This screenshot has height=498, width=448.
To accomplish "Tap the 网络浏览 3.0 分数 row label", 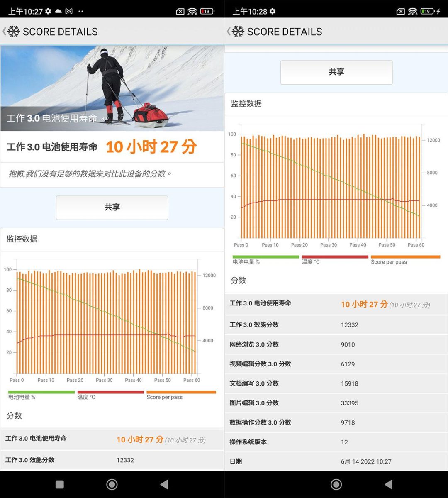I will (x=254, y=344).
